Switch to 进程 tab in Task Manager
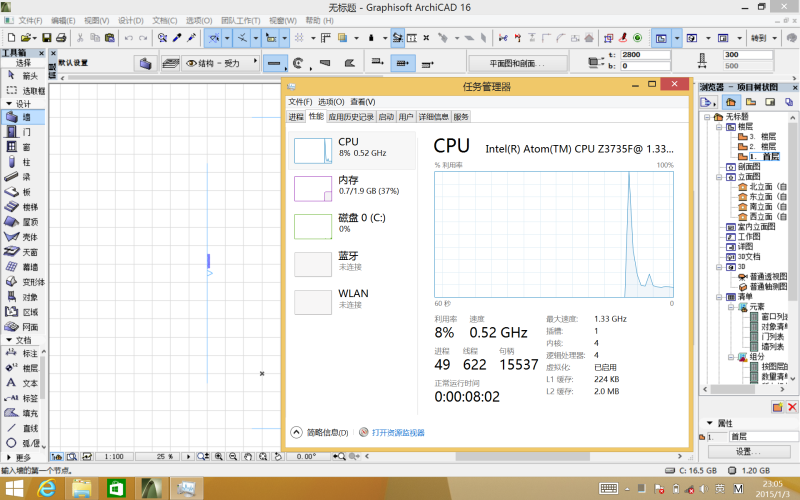 (296, 117)
